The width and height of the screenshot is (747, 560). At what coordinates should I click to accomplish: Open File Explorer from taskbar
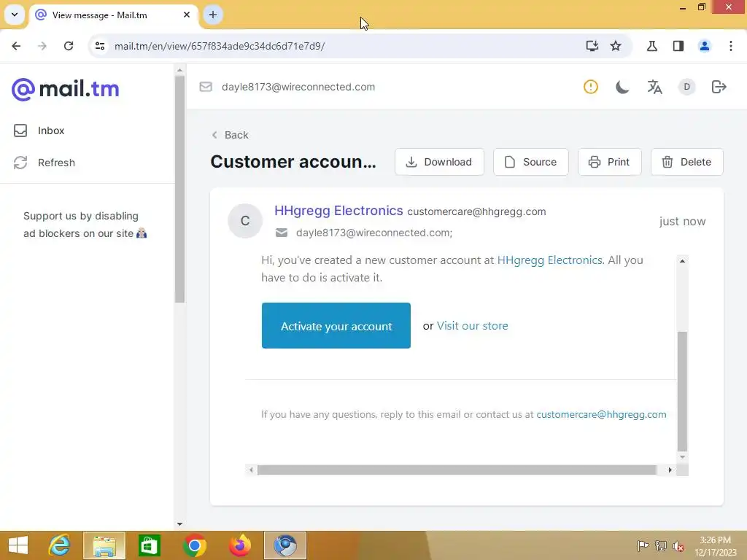pyautogui.click(x=104, y=545)
